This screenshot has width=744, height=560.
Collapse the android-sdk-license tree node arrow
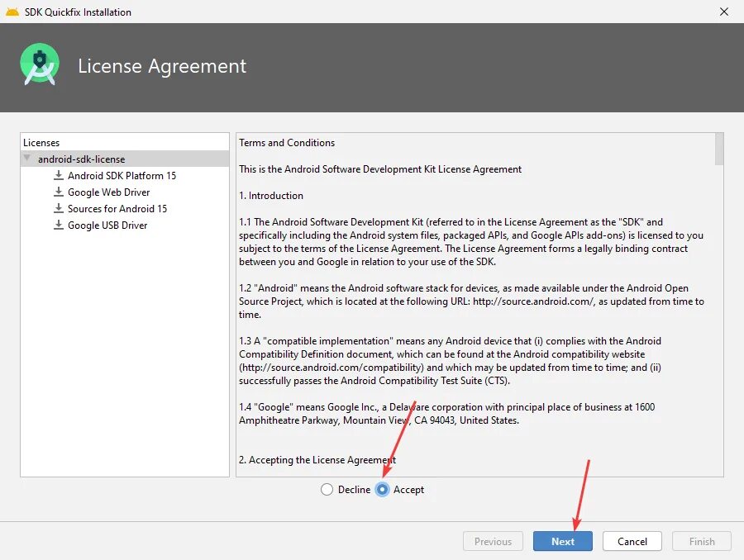click(x=27, y=158)
